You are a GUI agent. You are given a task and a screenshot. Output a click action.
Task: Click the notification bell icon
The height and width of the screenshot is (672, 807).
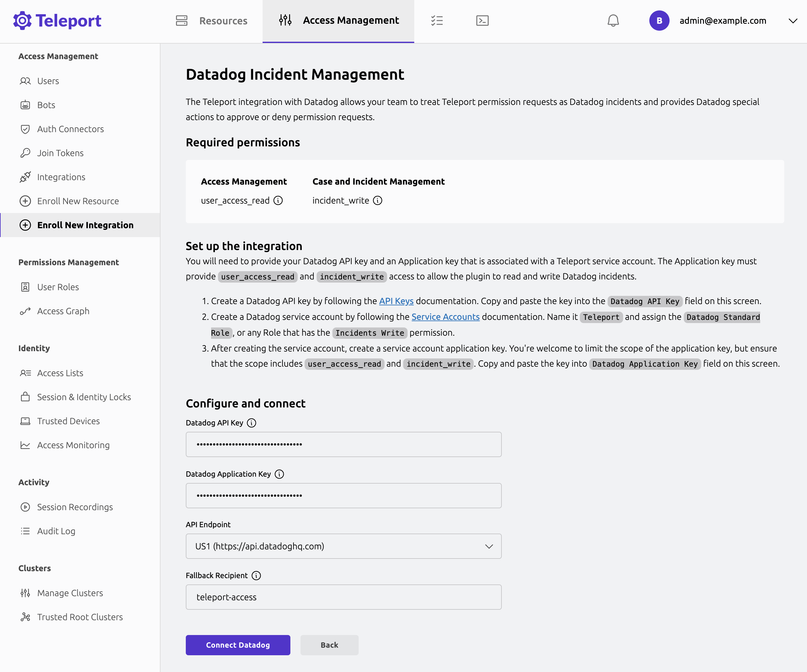(x=613, y=21)
